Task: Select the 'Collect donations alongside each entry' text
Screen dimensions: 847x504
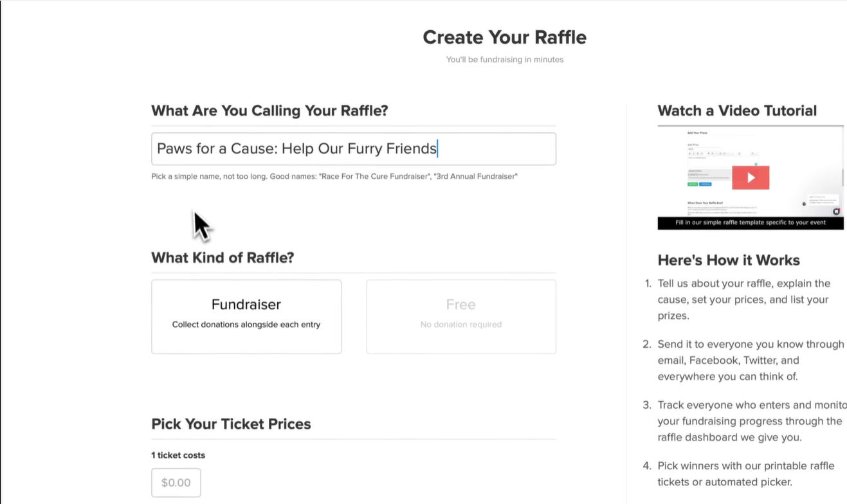Action: tap(246, 324)
